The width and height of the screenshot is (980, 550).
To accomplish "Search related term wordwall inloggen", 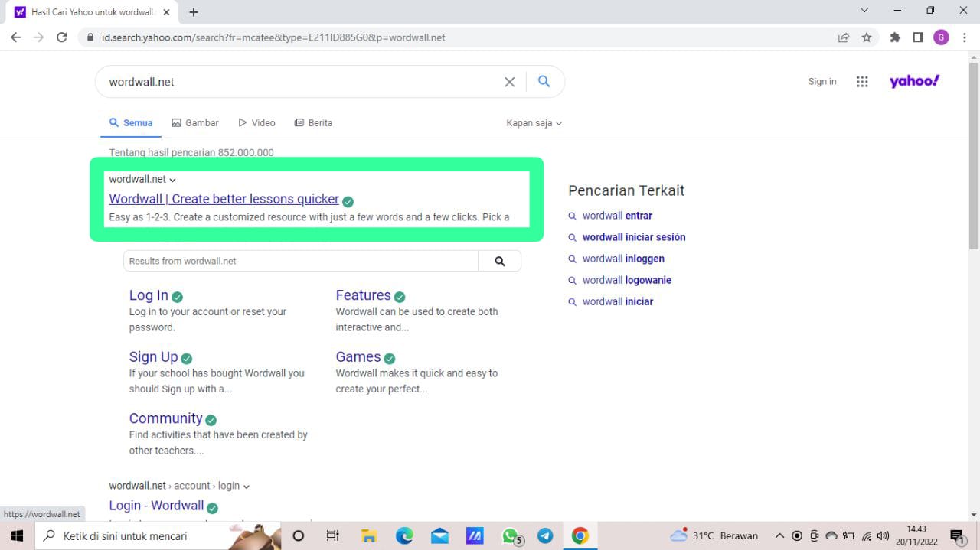I will [x=623, y=259].
